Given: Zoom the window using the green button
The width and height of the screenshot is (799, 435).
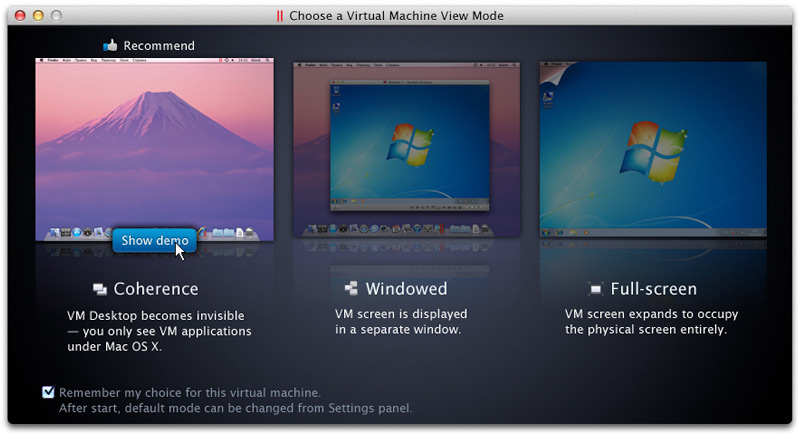Looking at the screenshot, I should pyautogui.click(x=56, y=16).
